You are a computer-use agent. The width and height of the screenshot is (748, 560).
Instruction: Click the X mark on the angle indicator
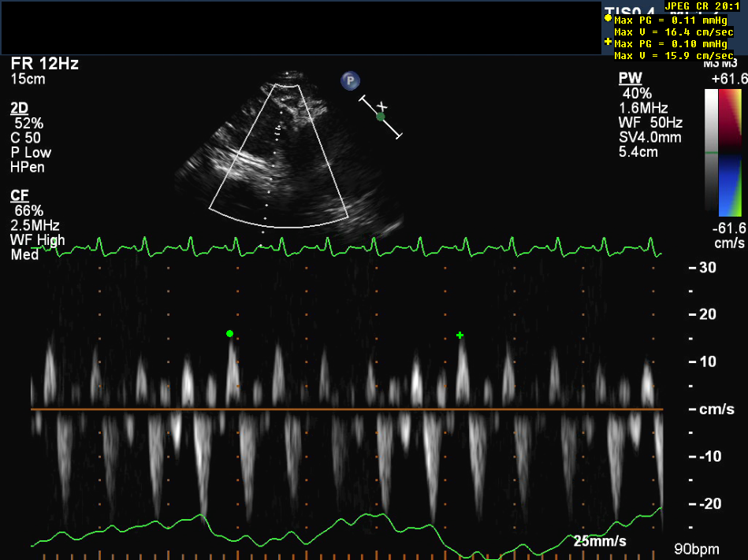tap(383, 106)
